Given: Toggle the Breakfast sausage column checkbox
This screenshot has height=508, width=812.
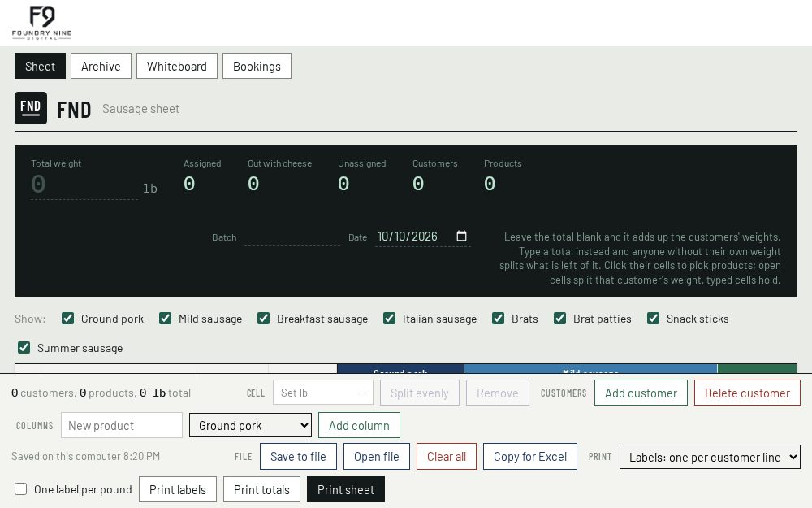Looking at the screenshot, I should (264, 319).
